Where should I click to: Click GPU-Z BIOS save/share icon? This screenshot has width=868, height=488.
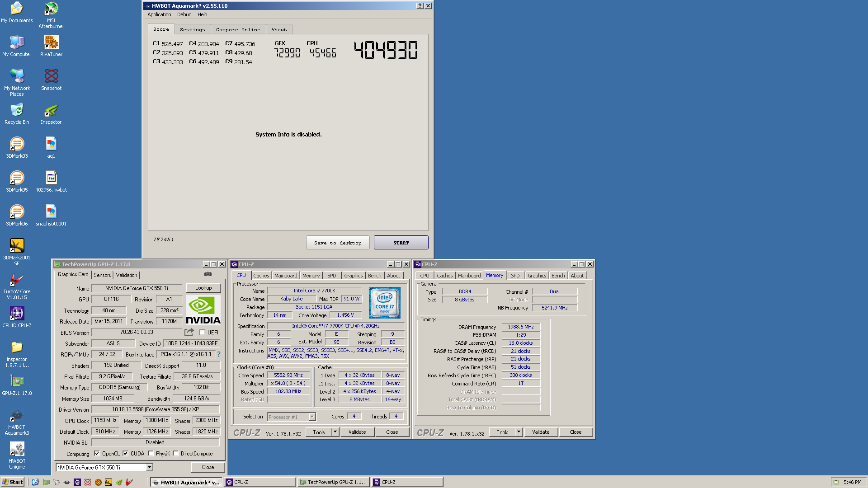point(189,332)
